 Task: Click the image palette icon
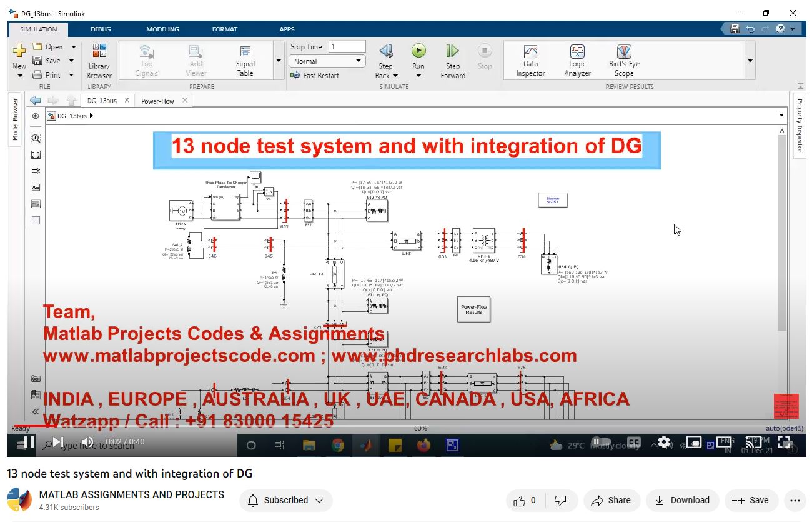point(36,204)
